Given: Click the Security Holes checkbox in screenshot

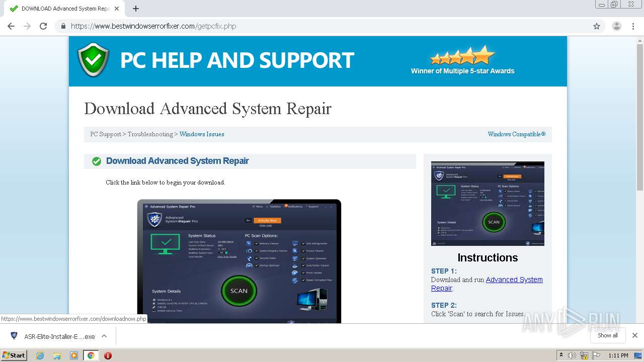Looking at the screenshot, I should [x=257, y=258].
